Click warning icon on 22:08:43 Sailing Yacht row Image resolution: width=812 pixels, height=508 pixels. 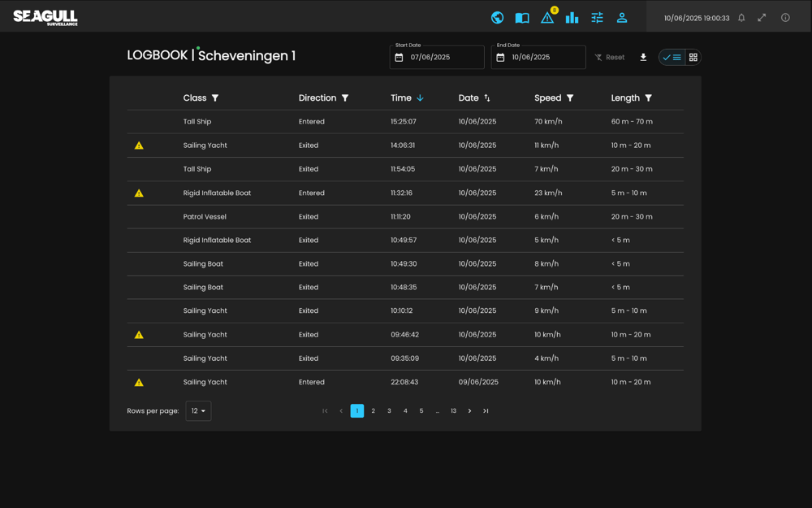pyautogui.click(x=139, y=383)
